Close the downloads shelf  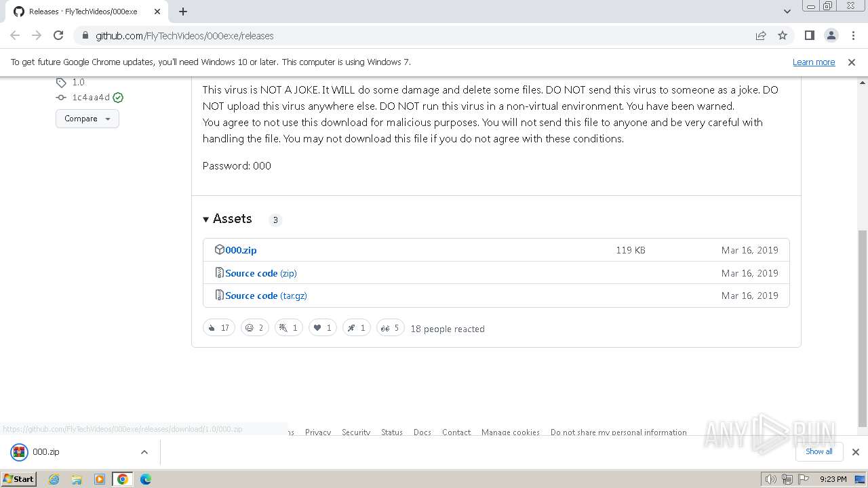(856, 452)
